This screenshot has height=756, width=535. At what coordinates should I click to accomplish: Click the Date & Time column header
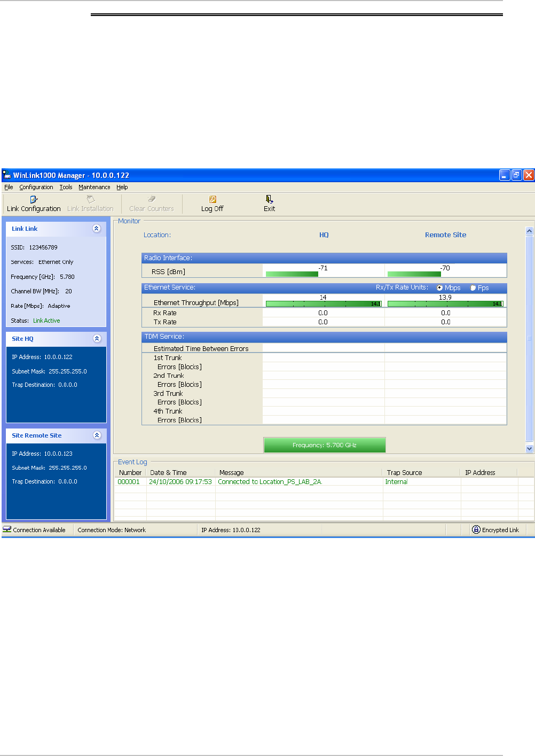point(181,472)
